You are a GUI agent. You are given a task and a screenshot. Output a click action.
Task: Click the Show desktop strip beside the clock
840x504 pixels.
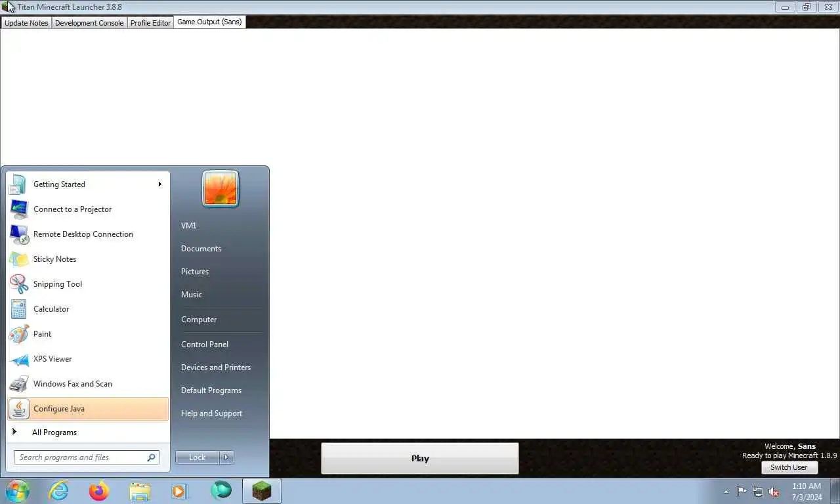point(835,491)
